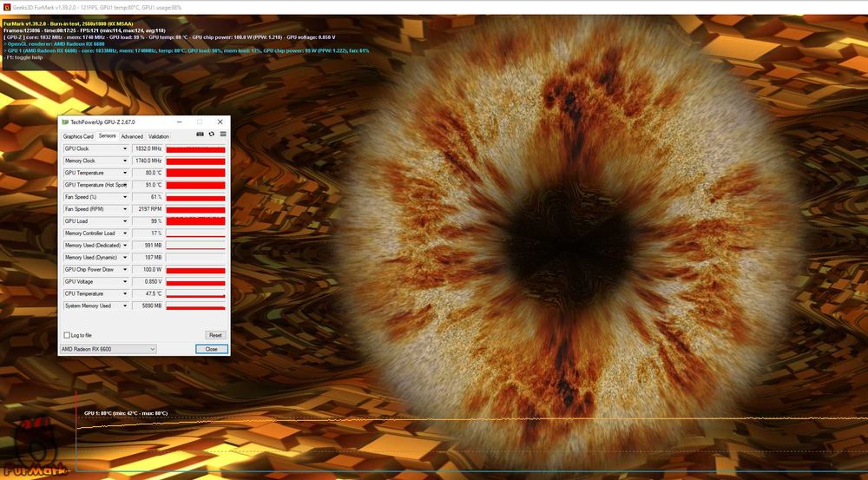Switch to the Graphics Card tab
Screen dimensions: 868x480
pyautogui.click(x=78, y=136)
